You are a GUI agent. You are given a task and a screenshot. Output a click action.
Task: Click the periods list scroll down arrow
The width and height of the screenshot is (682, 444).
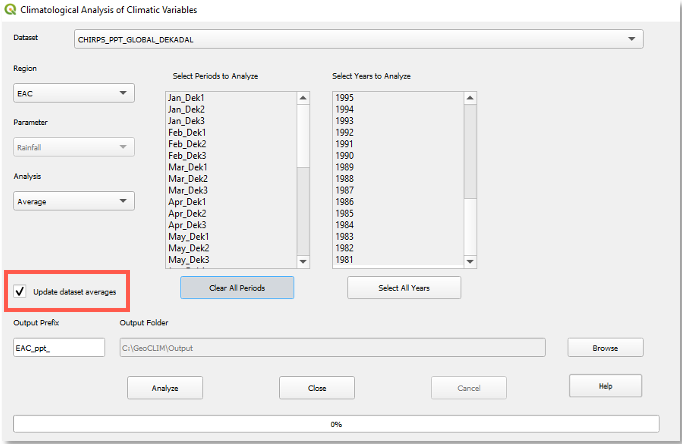tap(304, 261)
